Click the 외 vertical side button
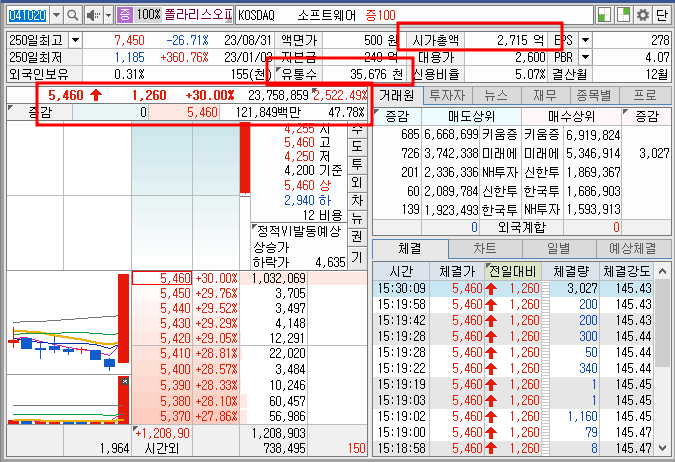 pyautogui.click(x=357, y=182)
